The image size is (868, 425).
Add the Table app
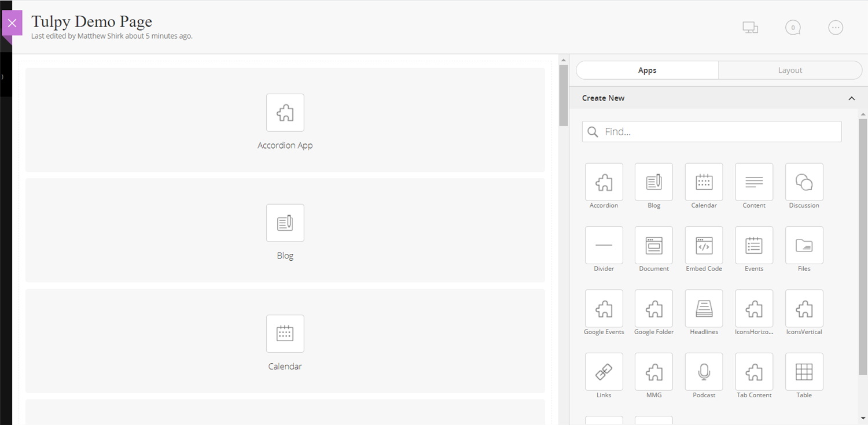pos(804,372)
